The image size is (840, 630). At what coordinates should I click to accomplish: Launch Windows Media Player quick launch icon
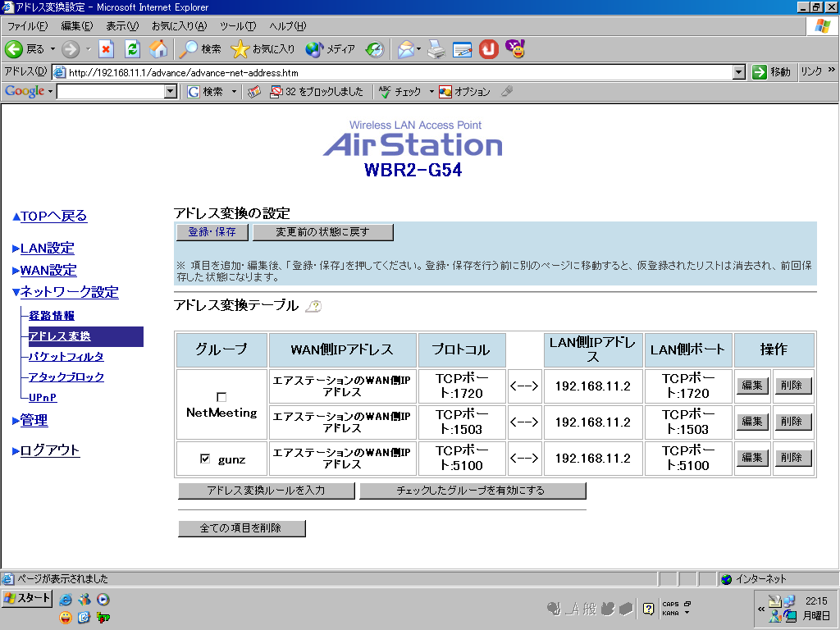point(103,600)
